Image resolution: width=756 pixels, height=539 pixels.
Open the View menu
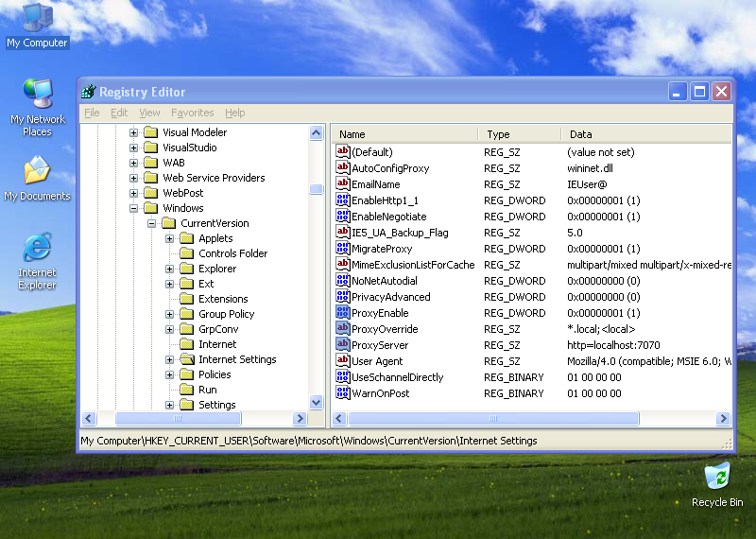pyautogui.click(x=149, y=113)
